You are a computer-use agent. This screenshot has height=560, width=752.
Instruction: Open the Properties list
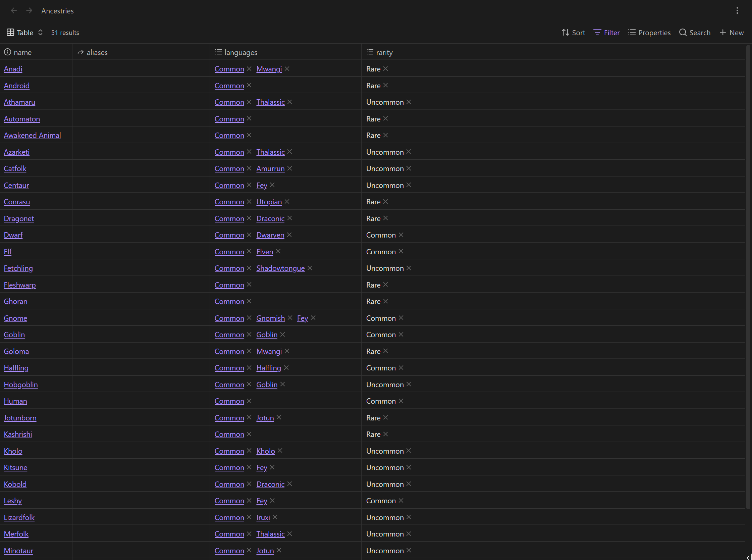point(649,33)
